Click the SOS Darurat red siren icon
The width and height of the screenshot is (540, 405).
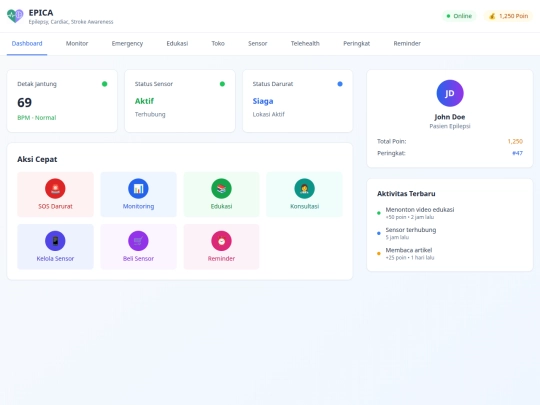(x=55, y=188)
